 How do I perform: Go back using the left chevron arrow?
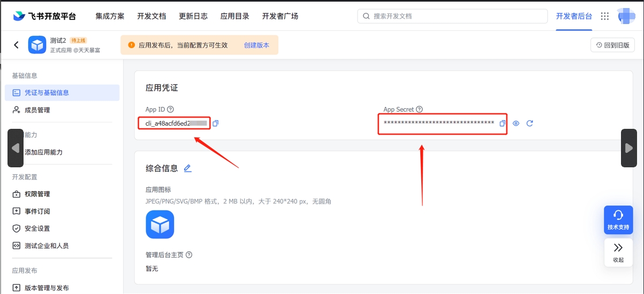click(16, 45)
